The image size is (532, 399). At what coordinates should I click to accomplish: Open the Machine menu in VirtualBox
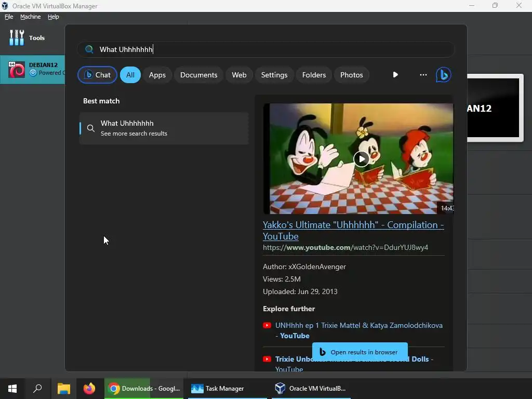[x=30, y=17]
